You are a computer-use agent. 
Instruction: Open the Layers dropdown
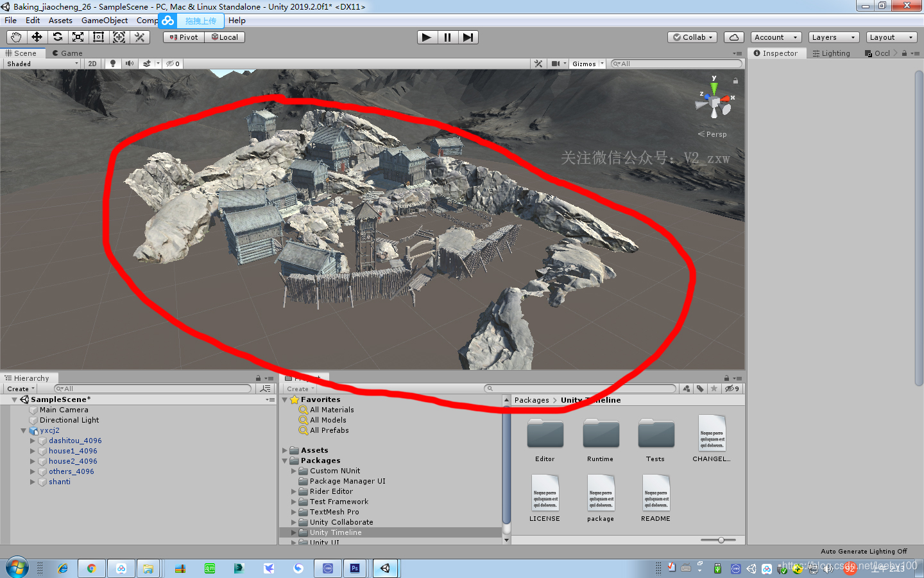pyautogui.click(x=834, y=37)
